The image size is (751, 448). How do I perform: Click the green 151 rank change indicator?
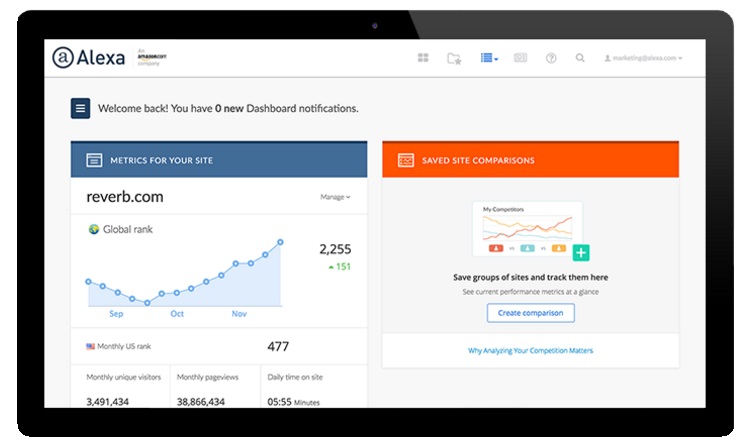[x=340, y=267]
